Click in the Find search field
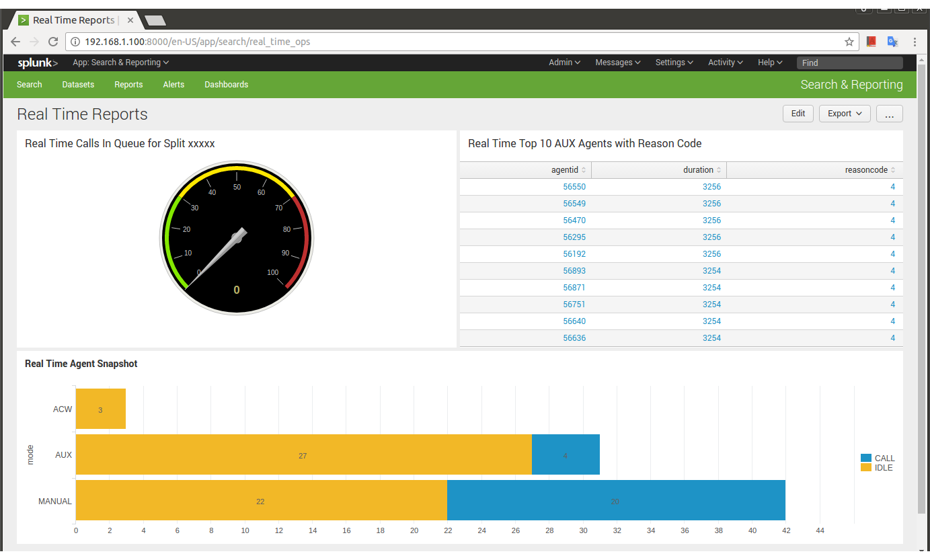This screenshot has height=560, width=930. tap(849, 63)
